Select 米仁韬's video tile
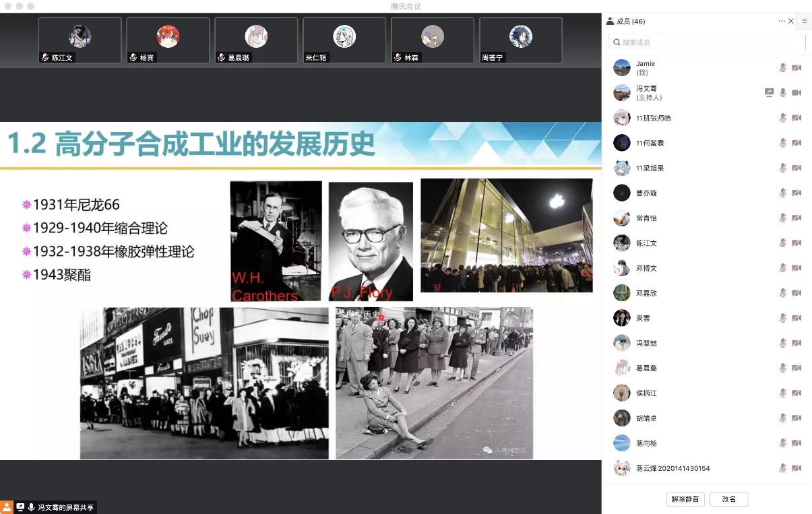812x514 pixels. (x=344, y=40)
